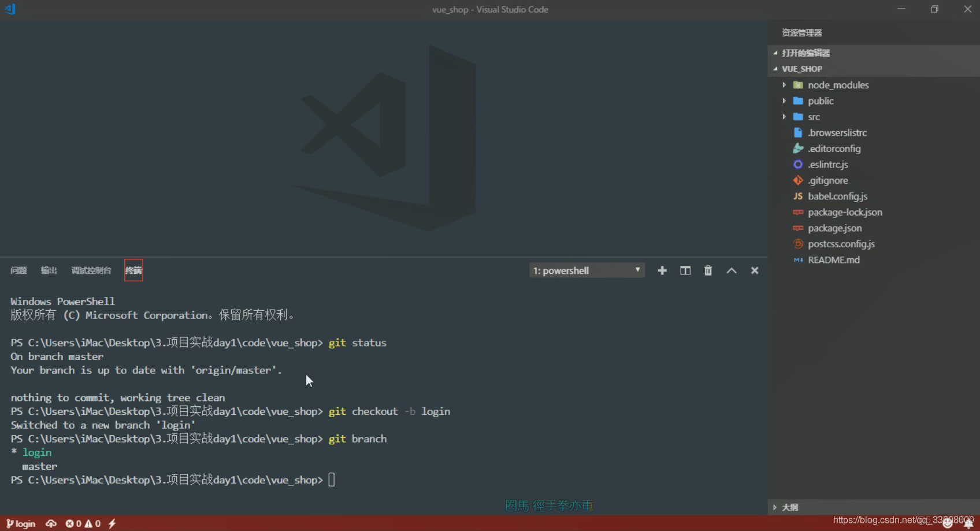Click the file icon beside .browserslistrc
This screenshot has width=980, height=531.
[x=798, y=133]
